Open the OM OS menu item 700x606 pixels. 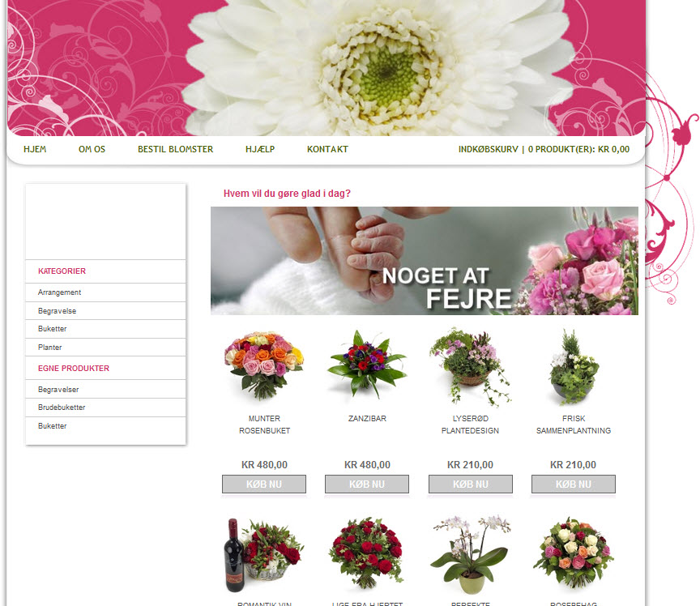click(x=92, y=149)
